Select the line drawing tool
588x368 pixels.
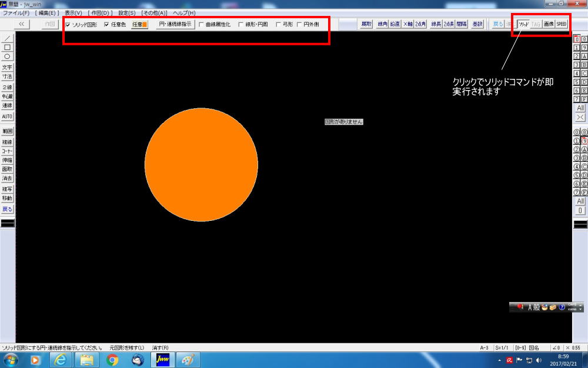[x=7, y=38]
